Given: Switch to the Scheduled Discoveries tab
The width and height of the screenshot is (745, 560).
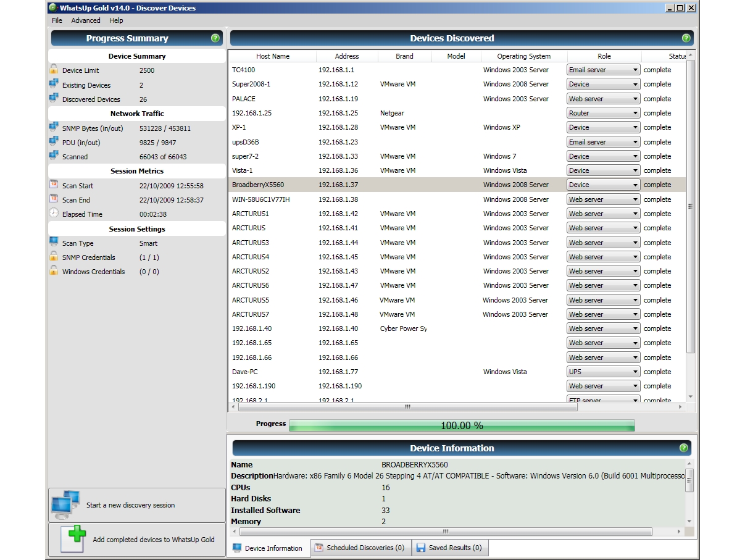Looking at the screenshot, I should (x=360, y=548).
